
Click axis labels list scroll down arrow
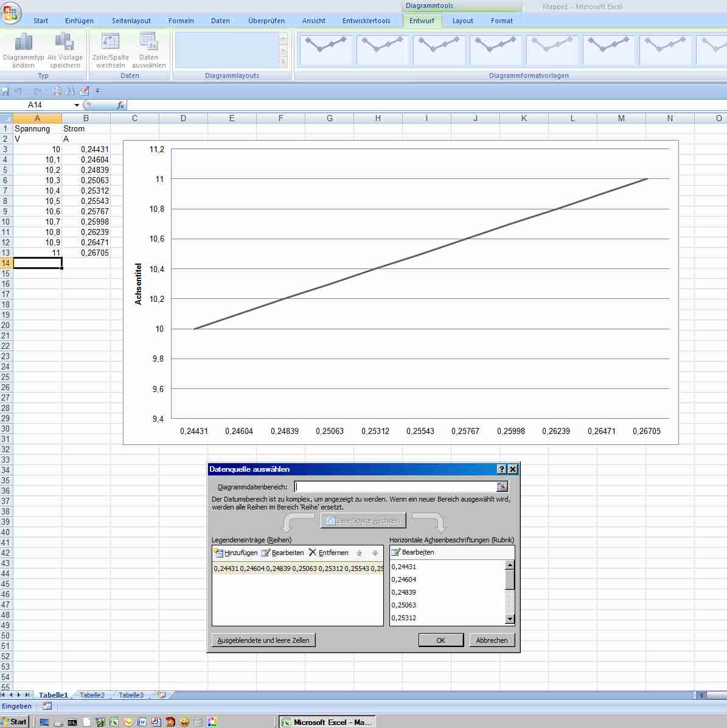(510, 619)
